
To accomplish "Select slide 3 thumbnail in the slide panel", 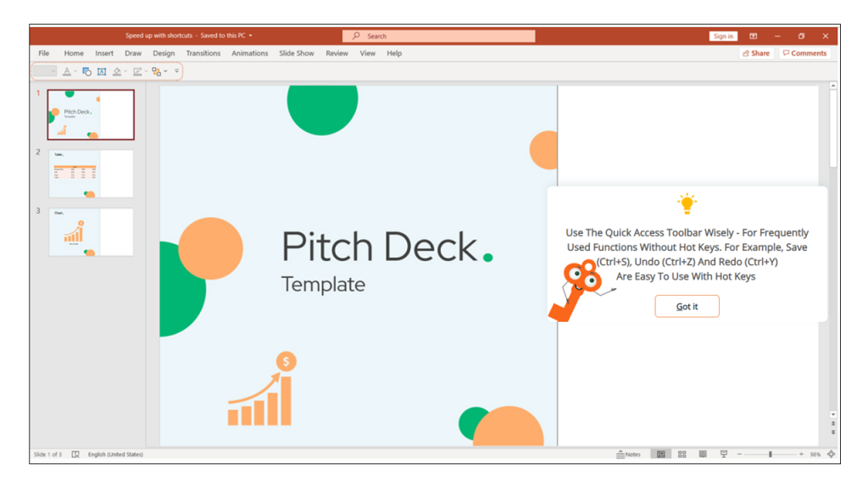I will (90, 231).
